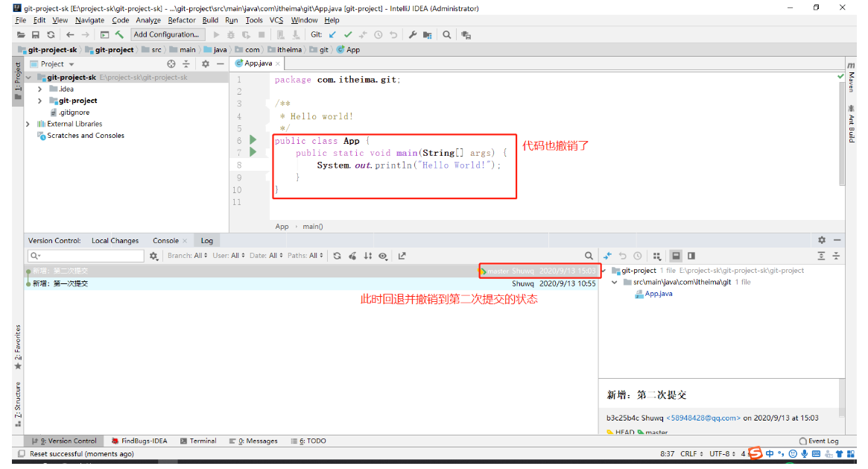The height and width of the screenshot is (469, 868).
Task: Run App class via green gutter arrow line 6
Action: click(253, 140)
